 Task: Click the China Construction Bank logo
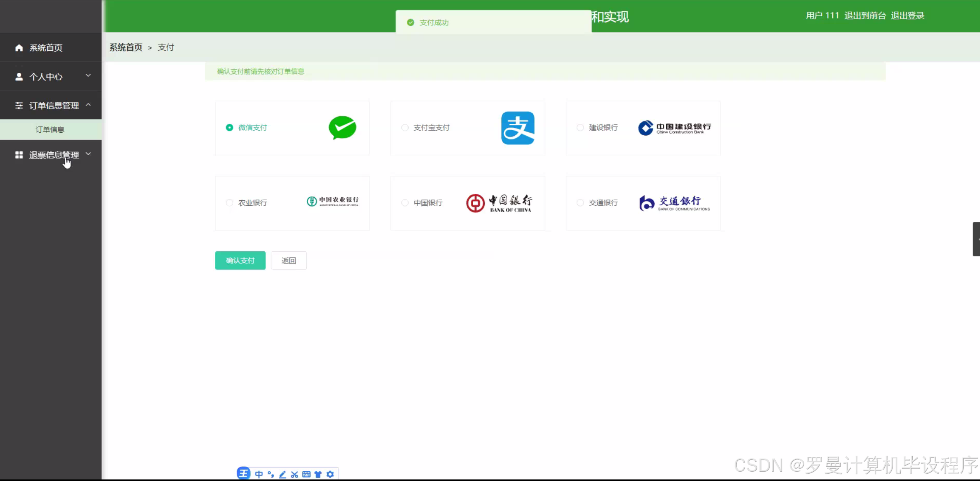674,128
